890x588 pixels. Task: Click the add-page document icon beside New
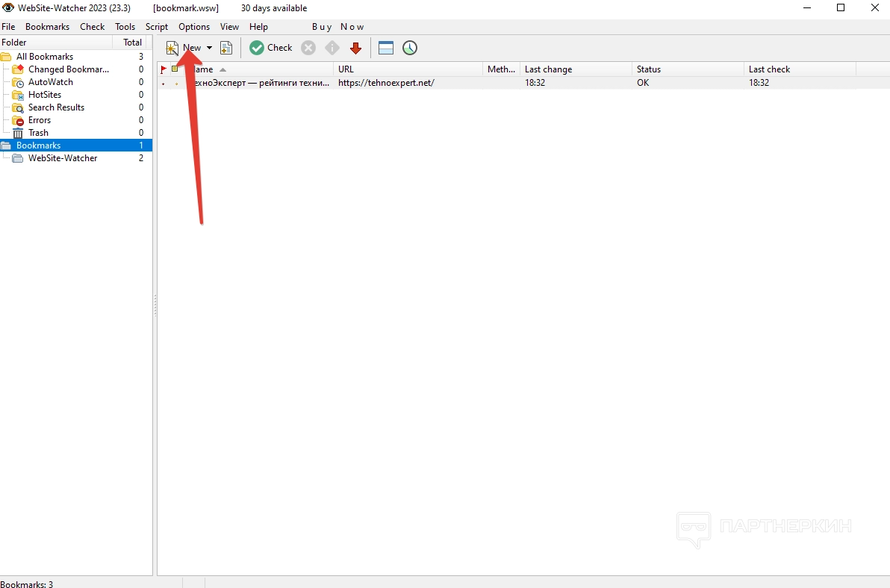click(x=226, y=48)
